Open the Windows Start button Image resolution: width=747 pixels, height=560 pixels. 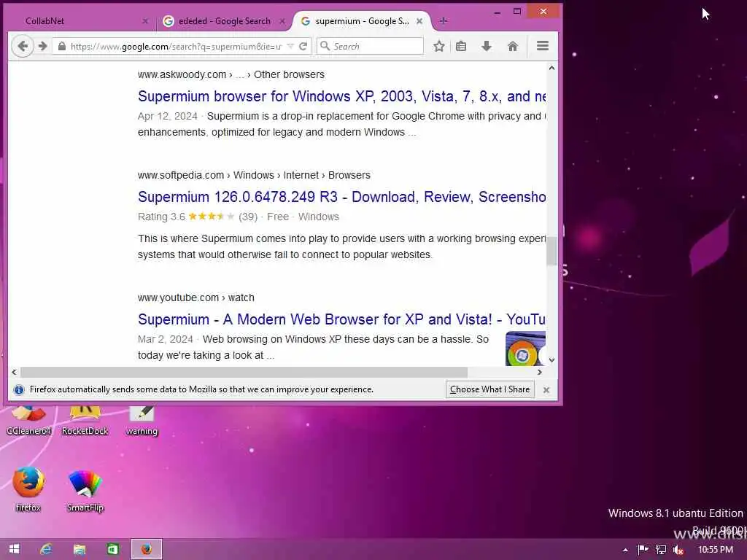click(15, 549)
